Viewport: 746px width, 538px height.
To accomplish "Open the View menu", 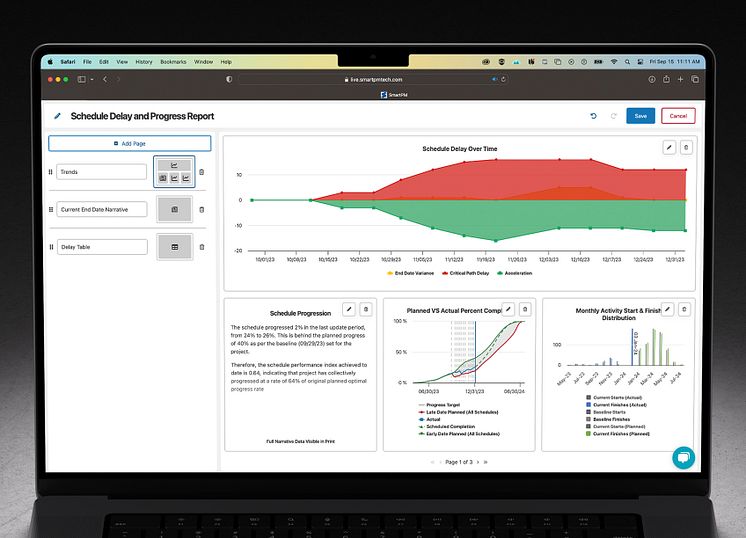I will pyautogui.click(x=122, y=62).
